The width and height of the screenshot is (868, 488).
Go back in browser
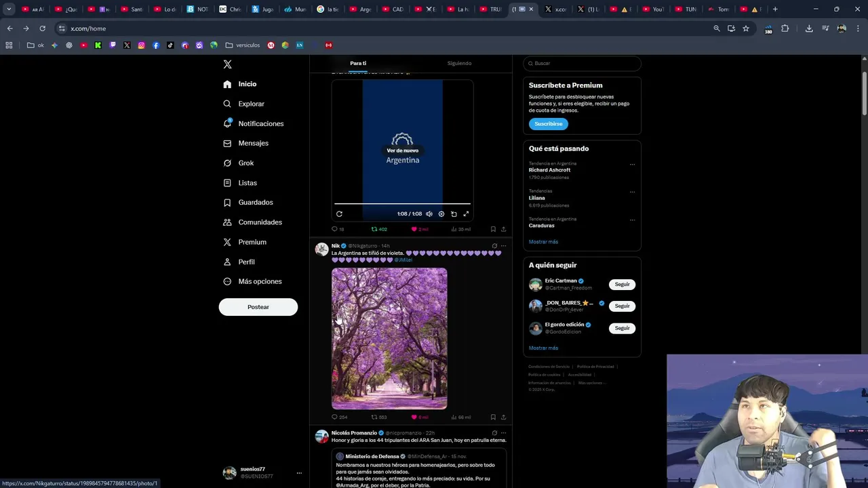tap(9, 28)
